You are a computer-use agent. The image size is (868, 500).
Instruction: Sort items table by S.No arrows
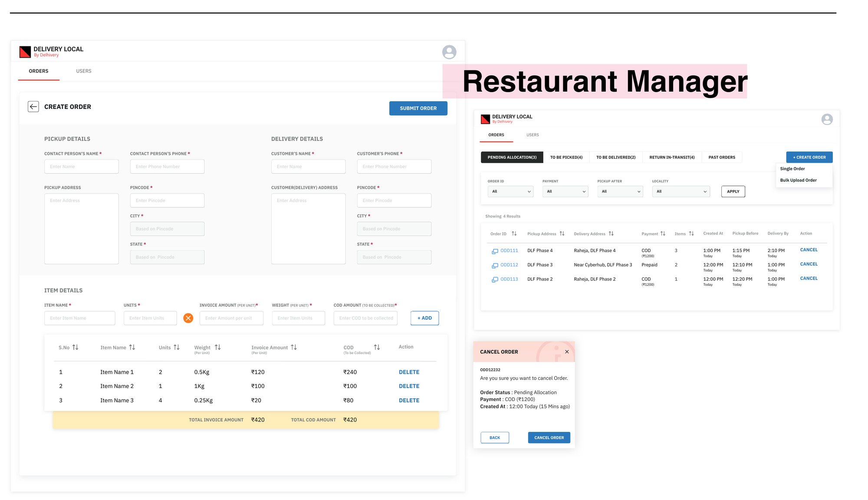76,347
